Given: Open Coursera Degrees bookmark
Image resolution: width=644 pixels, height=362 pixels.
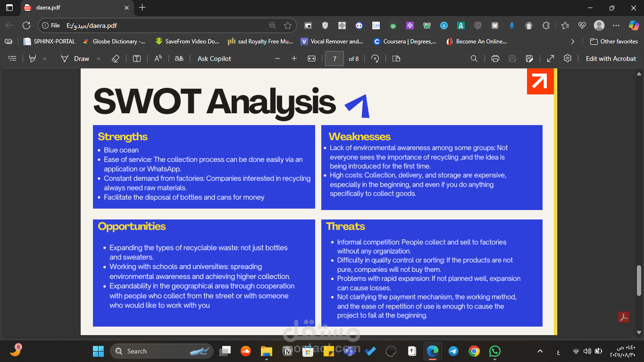Looking at the screenshot, I should click(405, 42).
